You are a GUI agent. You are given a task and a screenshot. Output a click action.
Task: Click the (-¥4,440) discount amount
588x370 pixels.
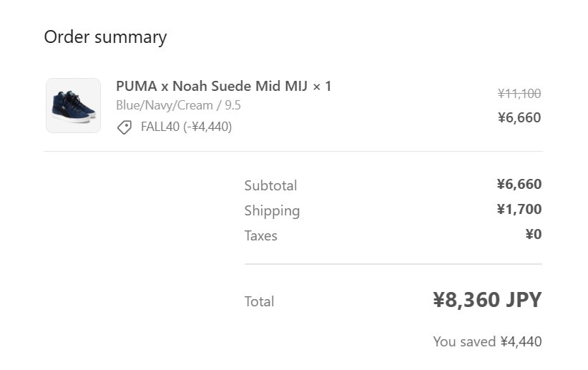(x=207, y=127)
